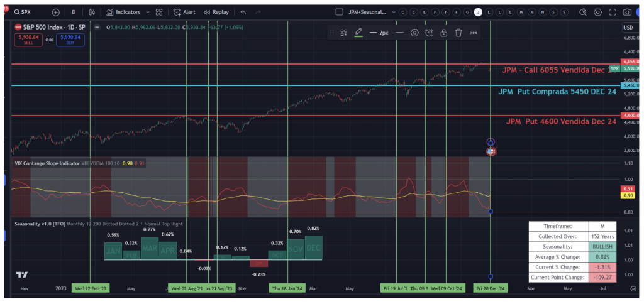Viewport: 644px width, 304px height.
Task: Expand the JPM+Seasonal layout dropdown
Action: tap(393, 12)
